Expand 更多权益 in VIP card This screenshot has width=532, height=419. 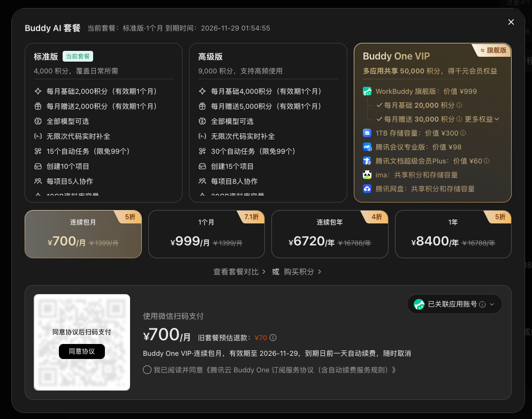[482, 119]
